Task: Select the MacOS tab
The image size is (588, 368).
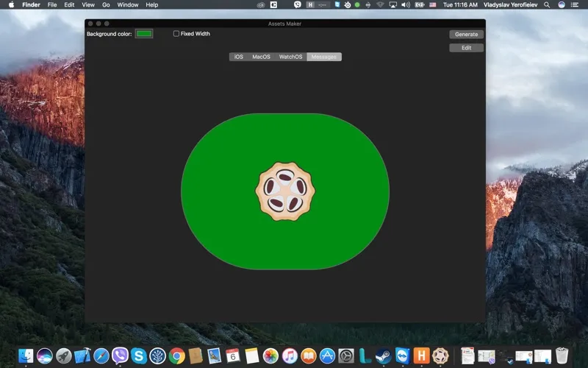Action: (261, 57)
